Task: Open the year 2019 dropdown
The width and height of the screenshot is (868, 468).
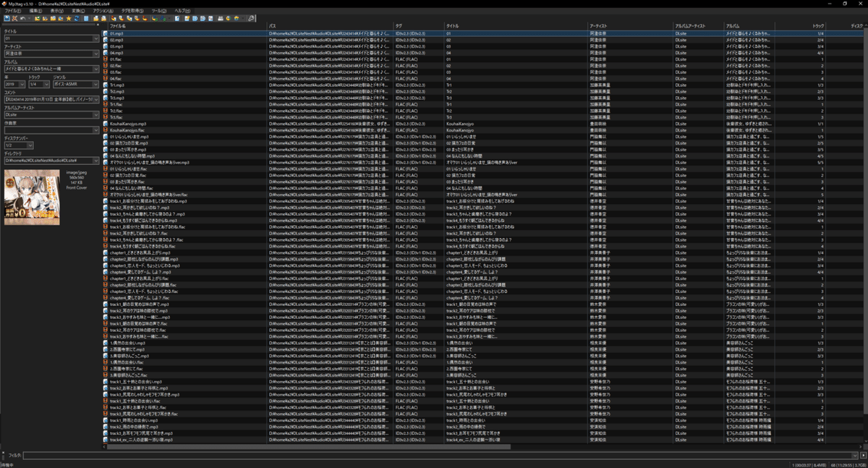Action: (22, 85)
